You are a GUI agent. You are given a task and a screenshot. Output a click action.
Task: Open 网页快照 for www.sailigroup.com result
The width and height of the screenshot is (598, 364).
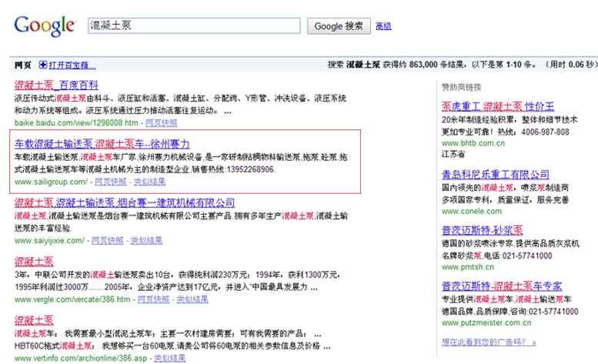click(111, 182)
